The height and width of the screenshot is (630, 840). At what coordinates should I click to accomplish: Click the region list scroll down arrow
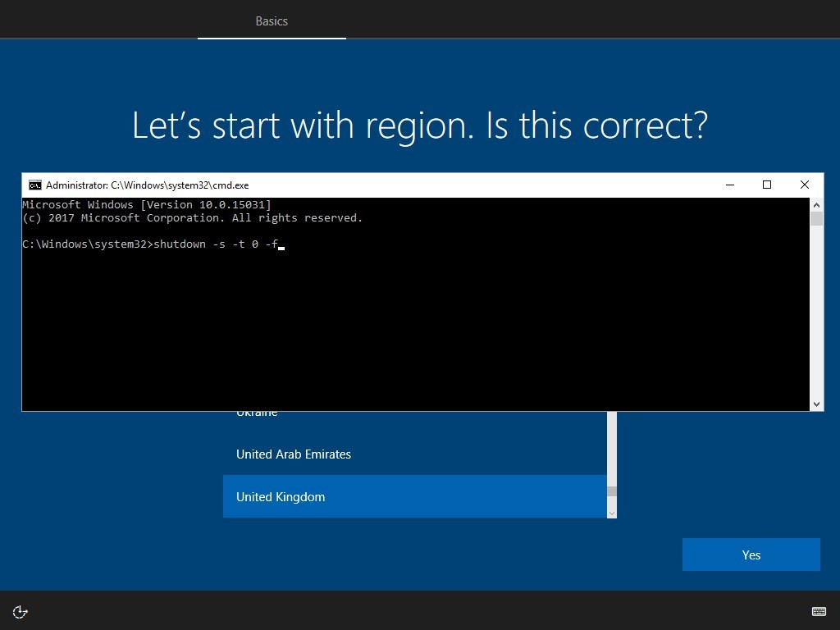point(612,513)
